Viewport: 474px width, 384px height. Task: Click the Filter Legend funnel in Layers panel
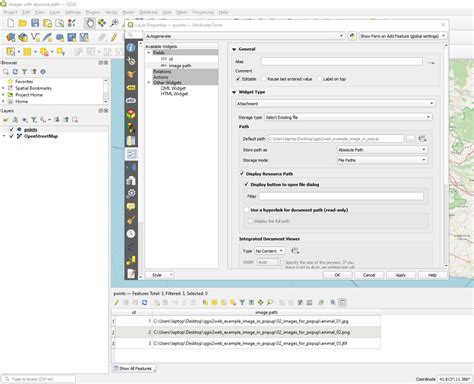tap(34, 120)
